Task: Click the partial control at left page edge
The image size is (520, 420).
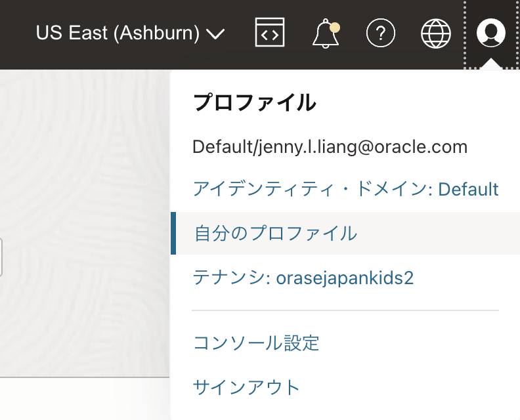Action: pyautogui.click(x=1, y=257)
